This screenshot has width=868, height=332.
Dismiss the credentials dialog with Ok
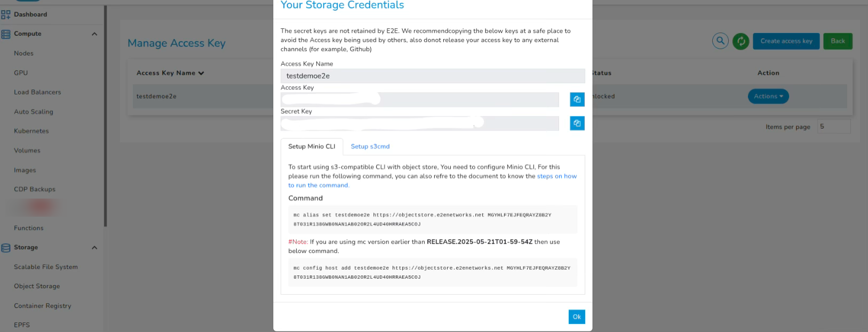click(576, 317)
